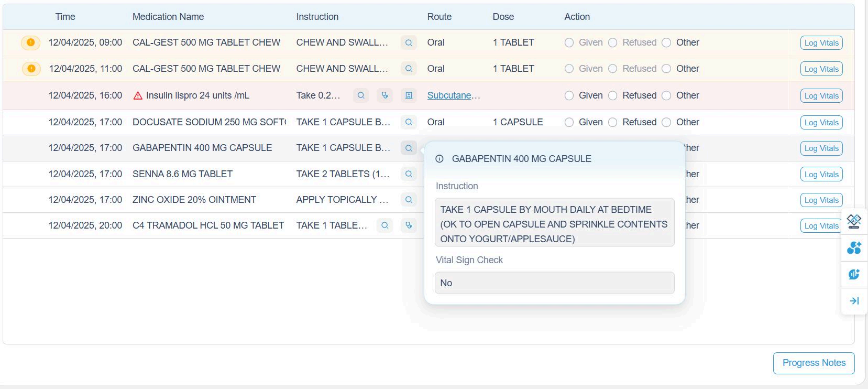Open the AI voice chat icon
The width and height of the screenshot is (868, 389).
pos(854,274)
